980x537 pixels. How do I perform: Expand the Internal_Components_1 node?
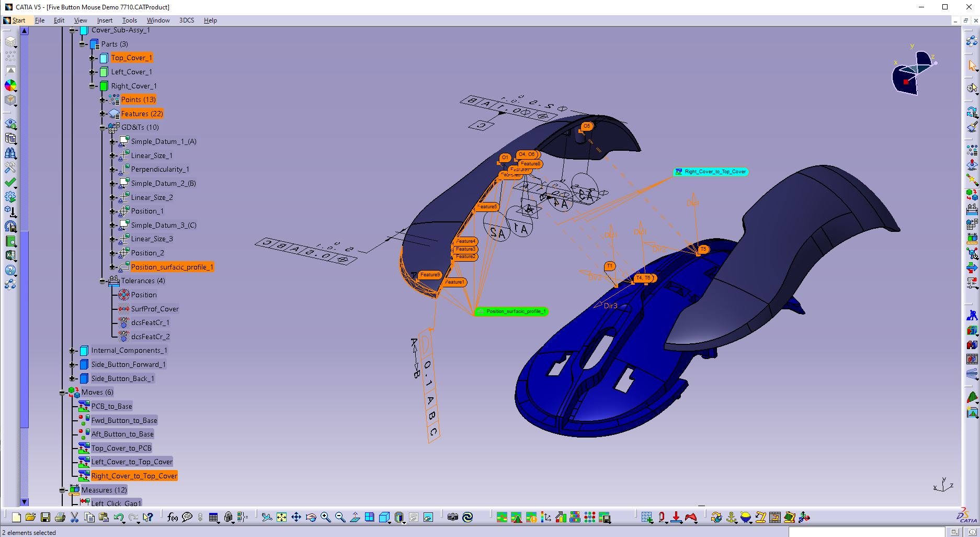pyautogui.click(x=72, y=351)
